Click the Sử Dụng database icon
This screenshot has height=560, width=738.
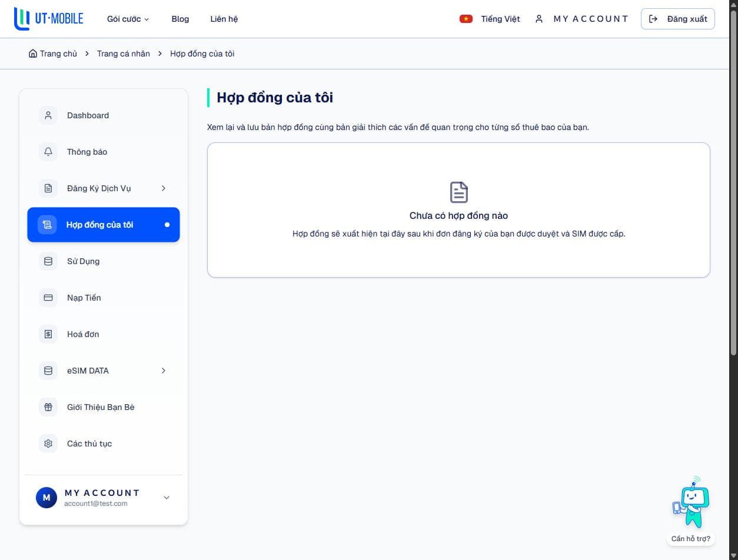[x=48, y=261]
